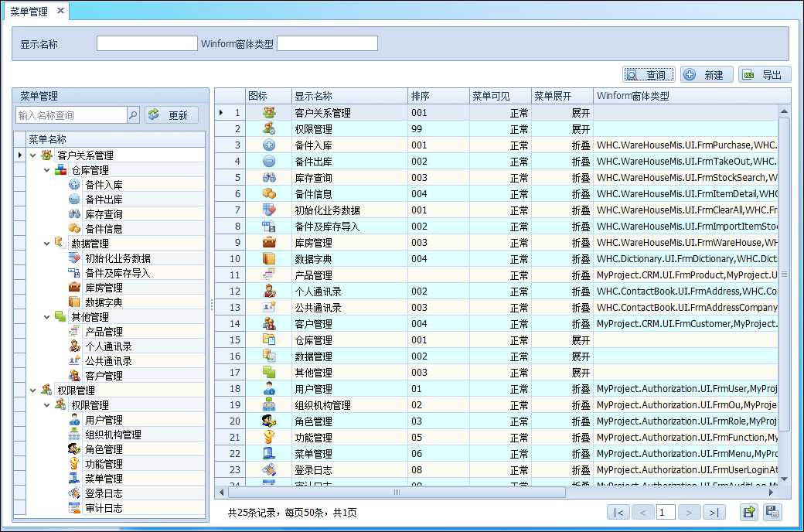Collapse the 数据管理 tree node

pyautogui.click(x=46, y=244)
